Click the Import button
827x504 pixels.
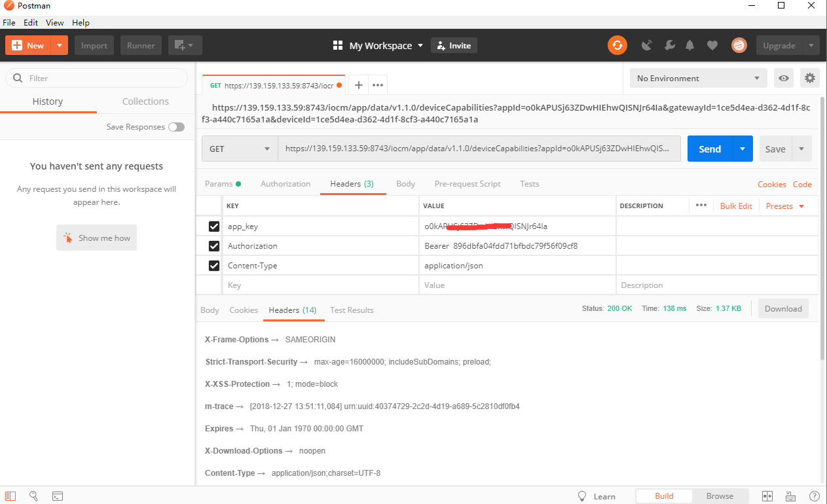point(94,45)
